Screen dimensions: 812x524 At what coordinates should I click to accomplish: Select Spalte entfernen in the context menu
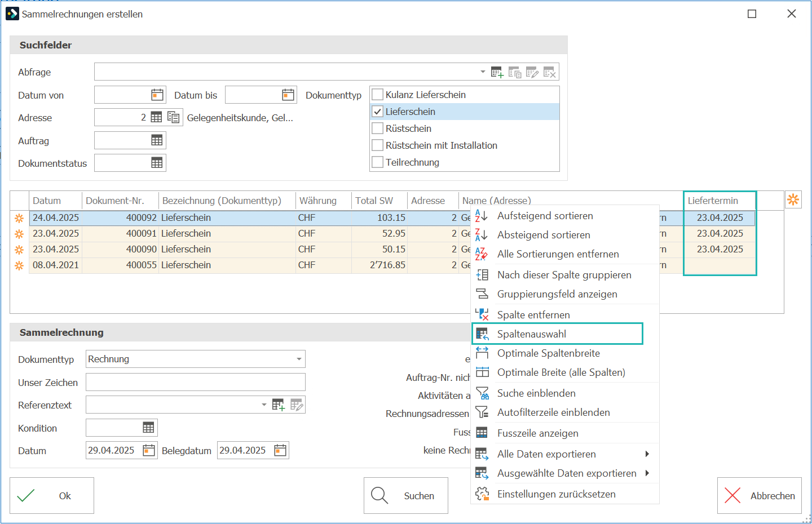click(x=565, y=315)
